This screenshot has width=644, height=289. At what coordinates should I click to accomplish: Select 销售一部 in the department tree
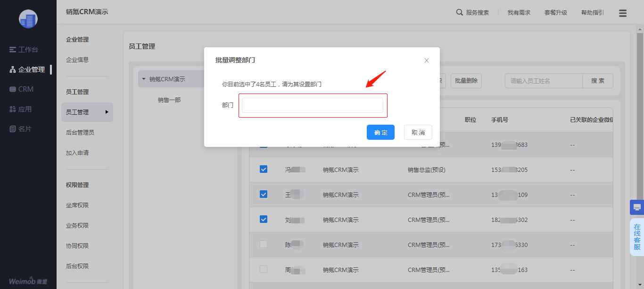[x=169, y=100]
